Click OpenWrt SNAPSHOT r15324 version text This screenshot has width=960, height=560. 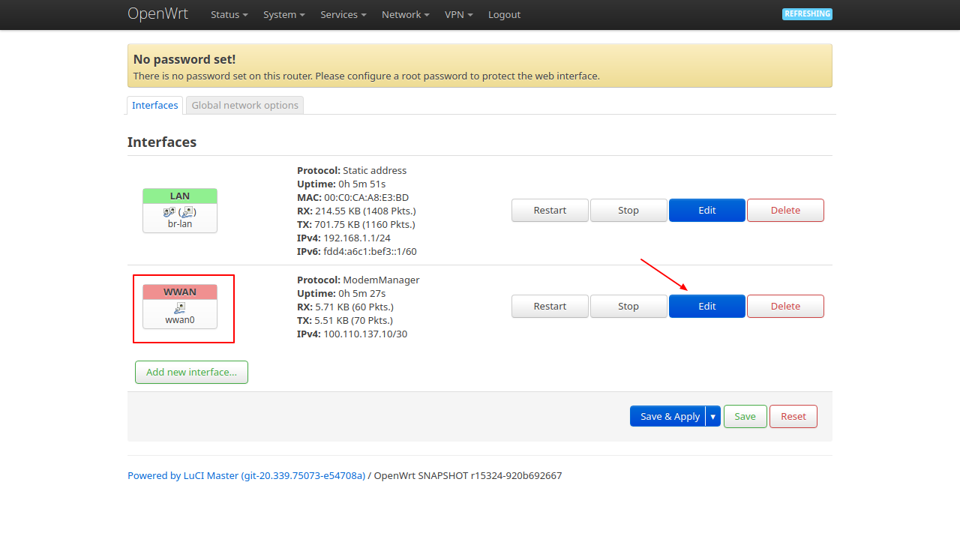tap(468, 476)
